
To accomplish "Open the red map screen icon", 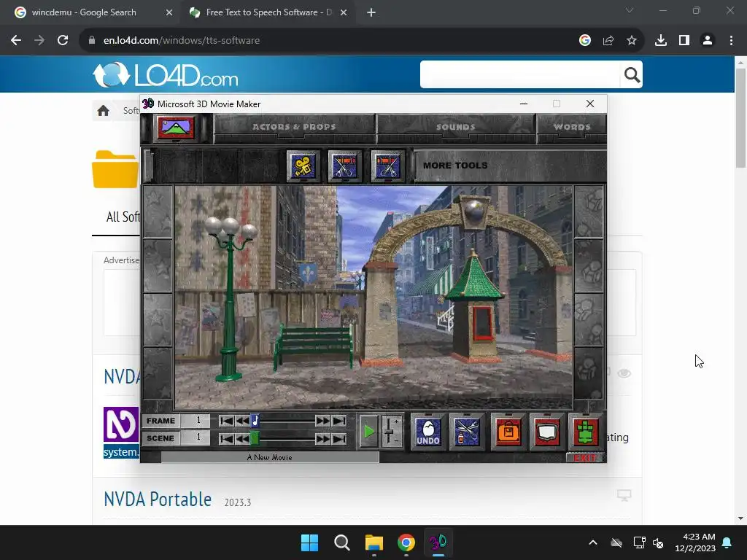I will pos(546,432).
